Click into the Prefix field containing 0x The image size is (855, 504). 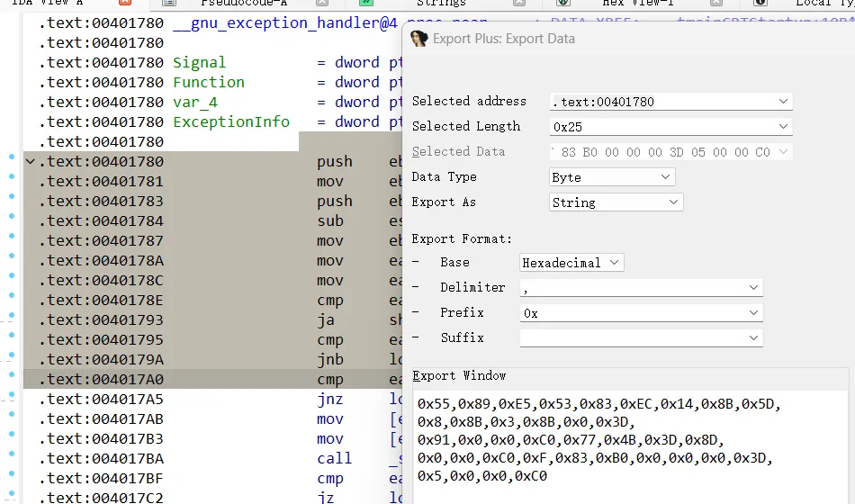click(x=630, y=313)
